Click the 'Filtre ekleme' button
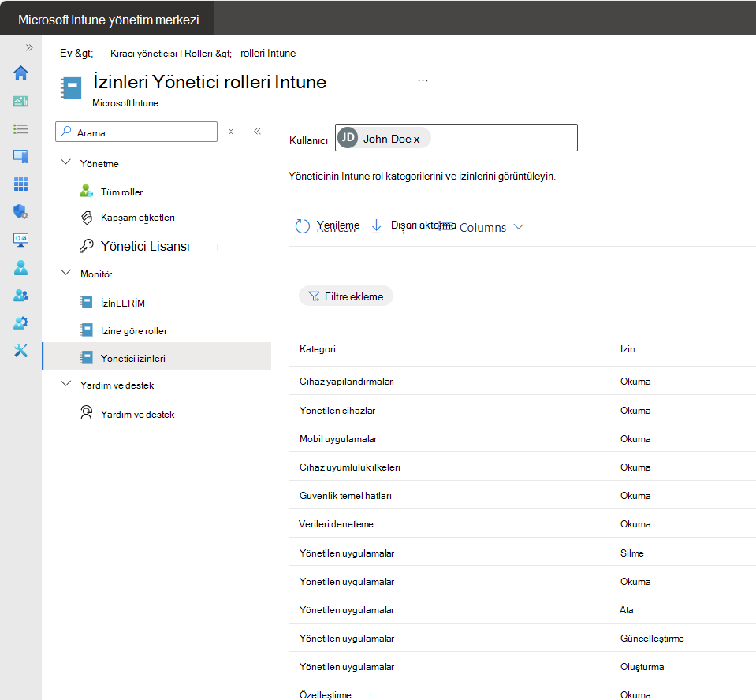 pyautogui.click(x=346, y=296)
